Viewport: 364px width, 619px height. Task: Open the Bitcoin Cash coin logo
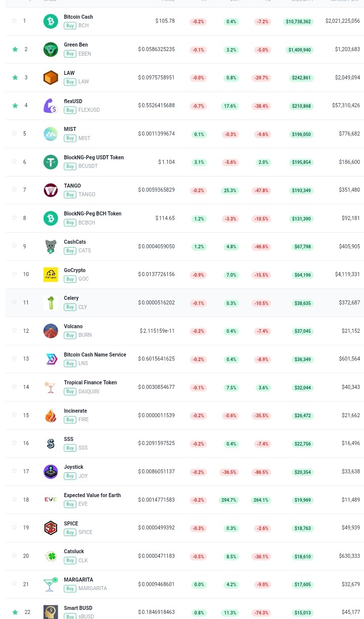click(51, 21)
